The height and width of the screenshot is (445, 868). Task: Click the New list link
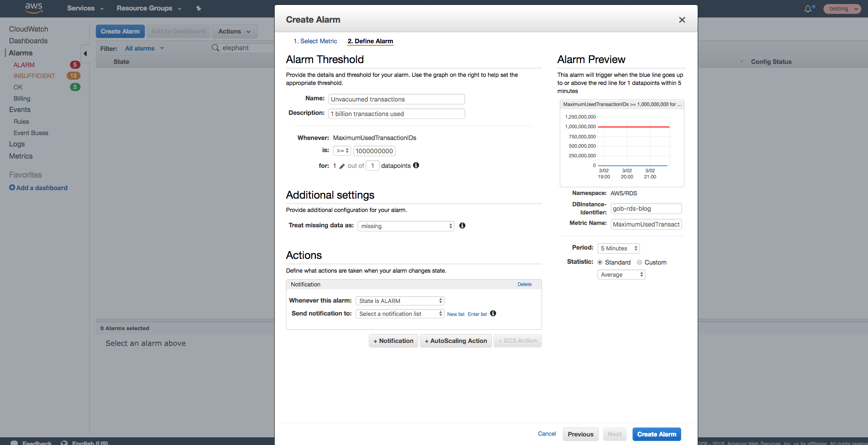[x=455, y=314]
